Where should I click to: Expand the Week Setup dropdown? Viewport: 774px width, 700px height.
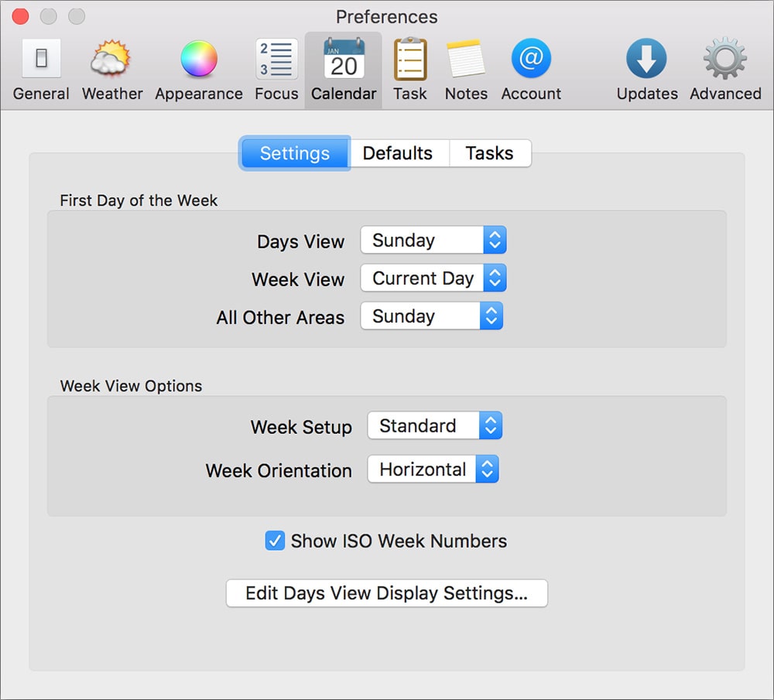[x=435, y=426]
